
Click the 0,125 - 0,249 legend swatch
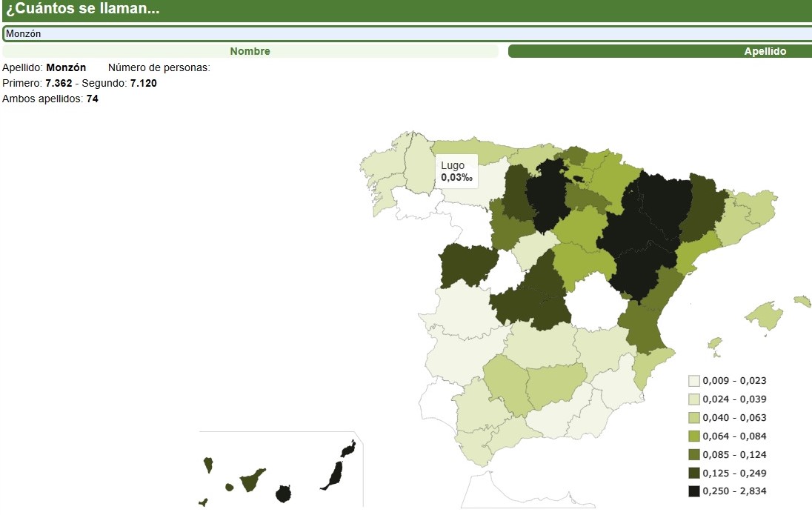694,473
